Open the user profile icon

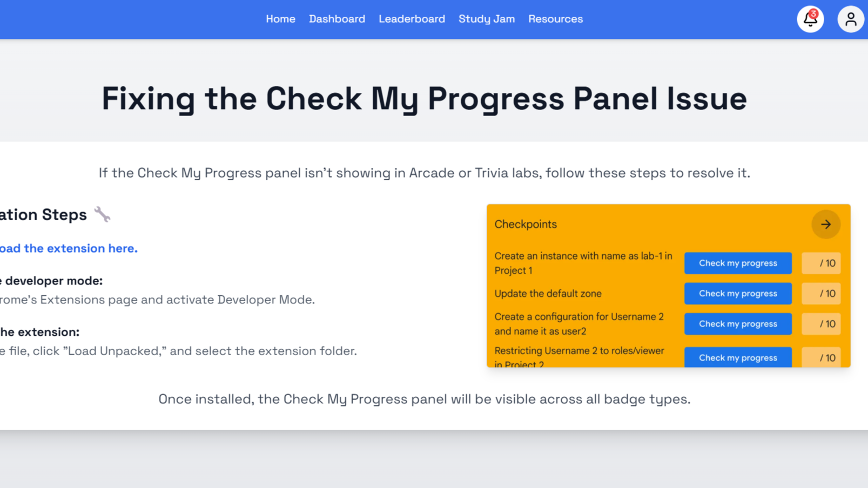850,19
